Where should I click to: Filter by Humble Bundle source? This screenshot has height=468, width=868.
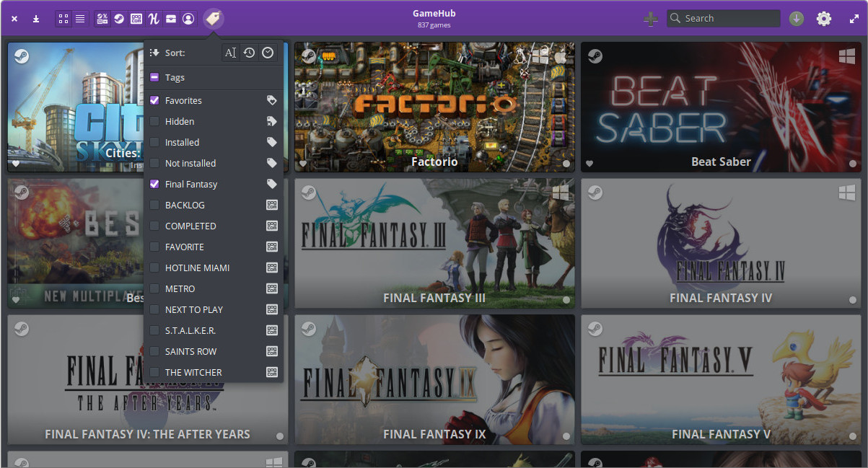[154, 19]
